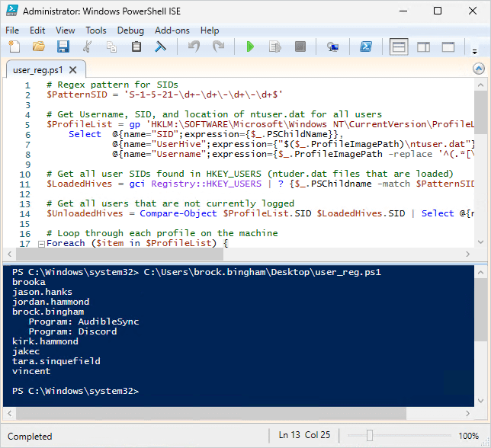
Task: Cut selection with the scissors icon
Action: click(x=87, y=46)
